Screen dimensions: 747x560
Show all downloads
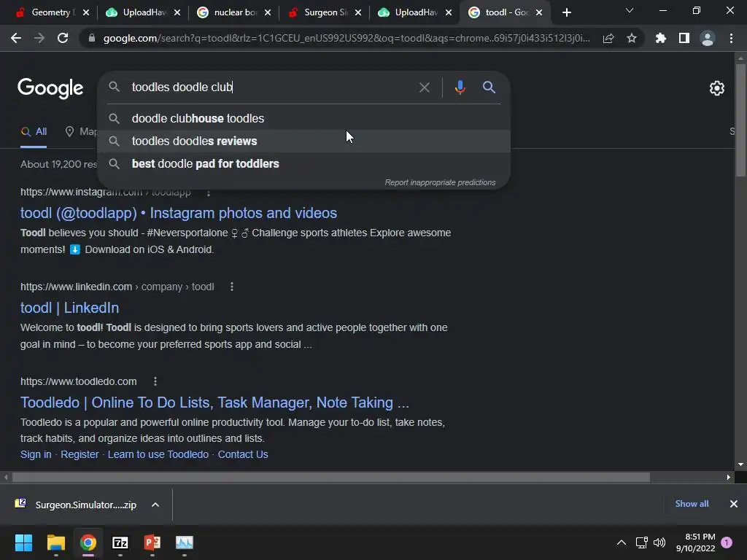692,504
